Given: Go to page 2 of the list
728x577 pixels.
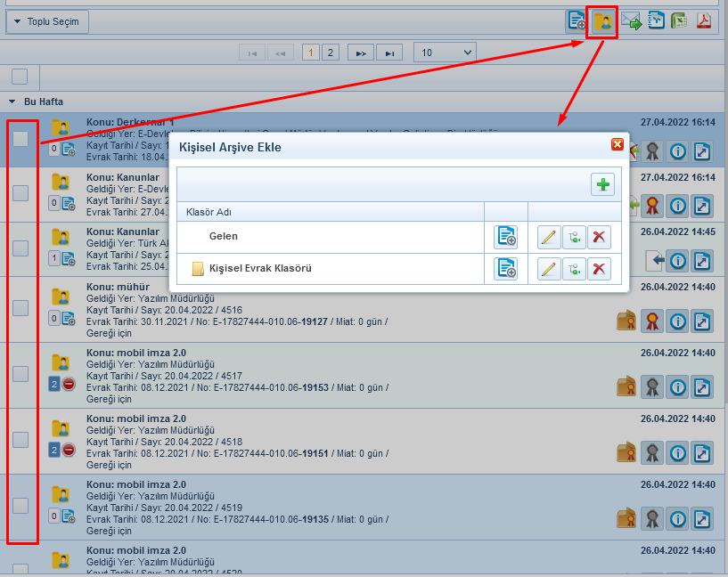Looking at the screenshot, I should pos(330,53).
